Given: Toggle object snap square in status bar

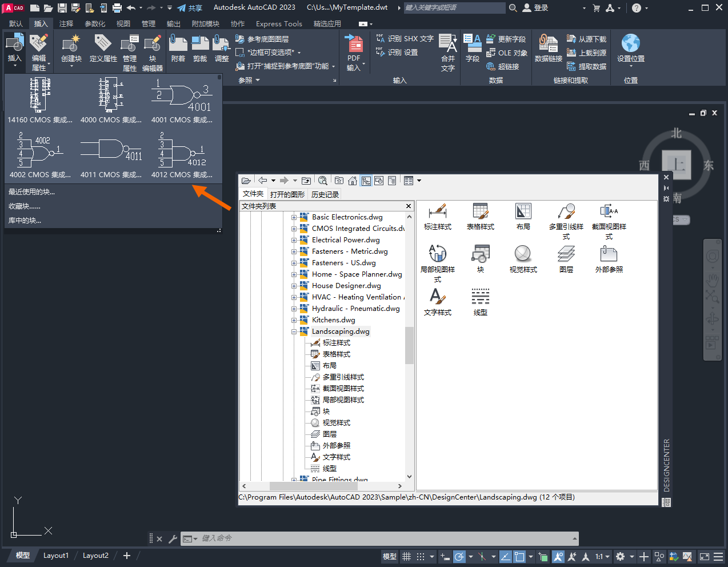Looking at the screenshot, I should [x=519, y=556].
